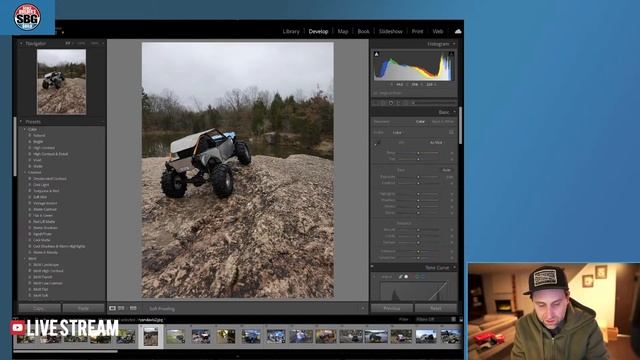This screenshot has height=360, width=640.
Task: Switch to Loupe view in toolbar
Action: pos(112,308)
